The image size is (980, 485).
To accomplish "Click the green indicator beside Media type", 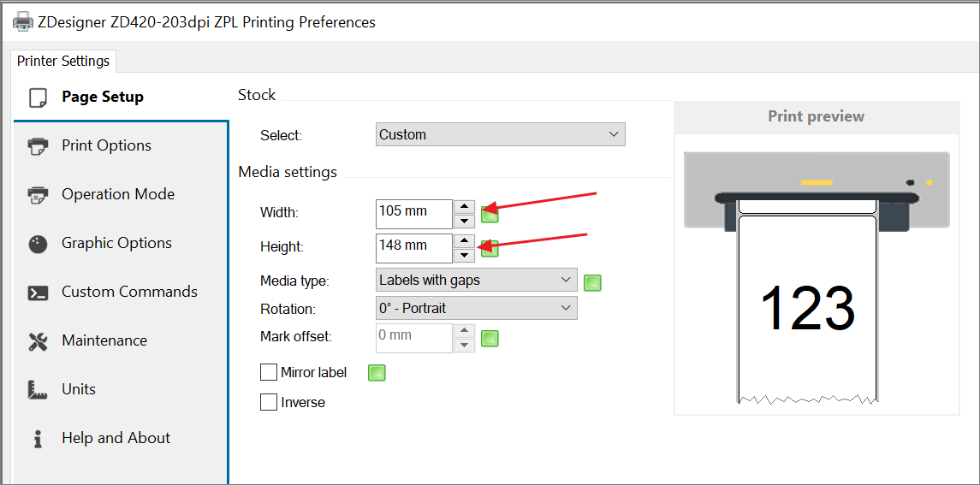I will 592,282.
